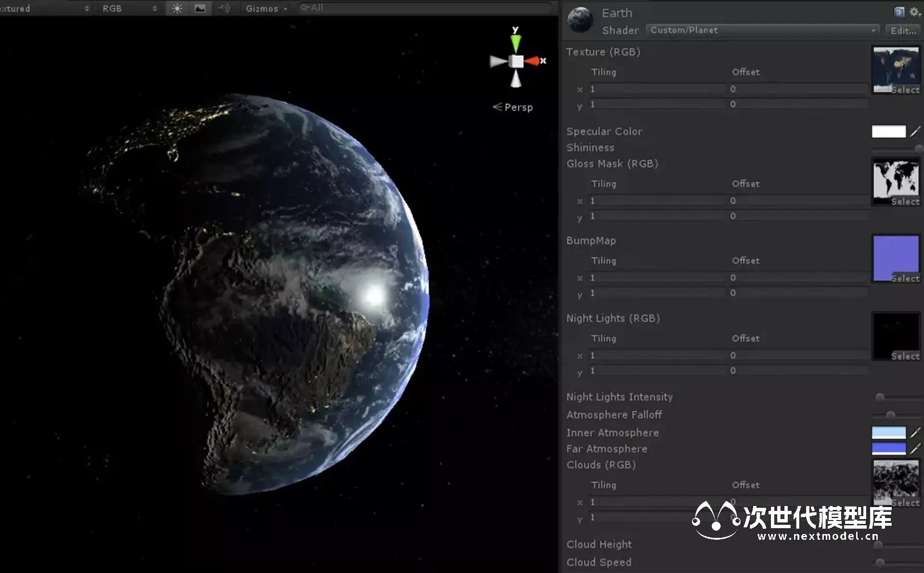Use eyedropper for Inner Atmosphere color

(915, 432)
